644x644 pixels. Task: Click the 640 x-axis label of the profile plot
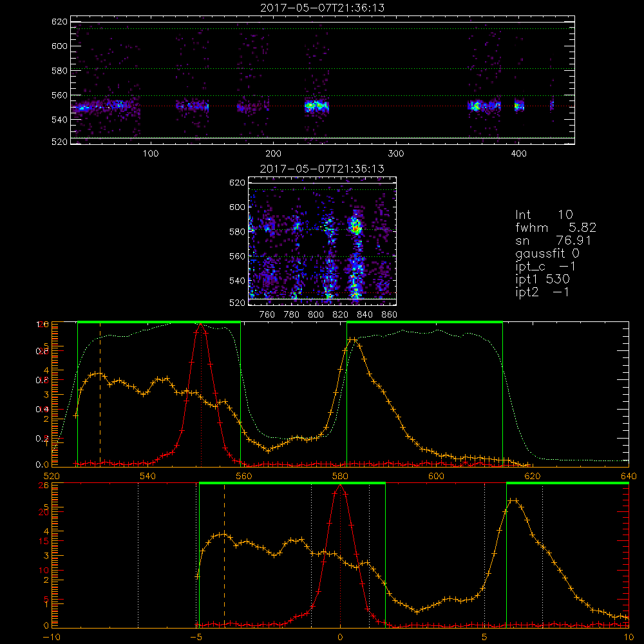pos(629,476)
